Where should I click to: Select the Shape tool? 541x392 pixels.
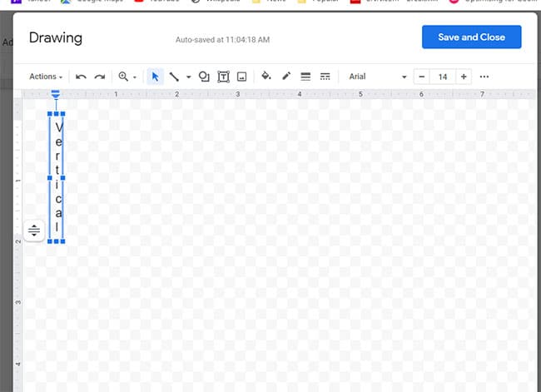pyautogui.click(x=204, y=77)
